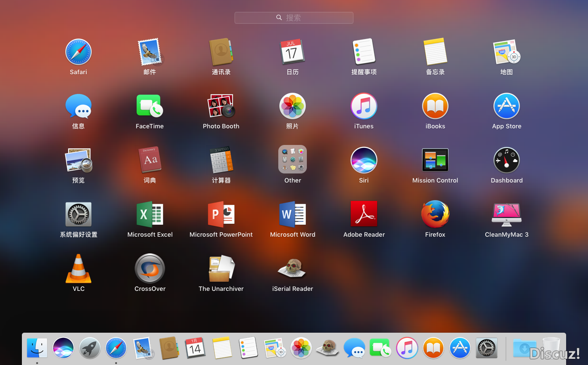Screen dimensions: 588x365
Task: Click Finder in the Dock
Action: 37,348
